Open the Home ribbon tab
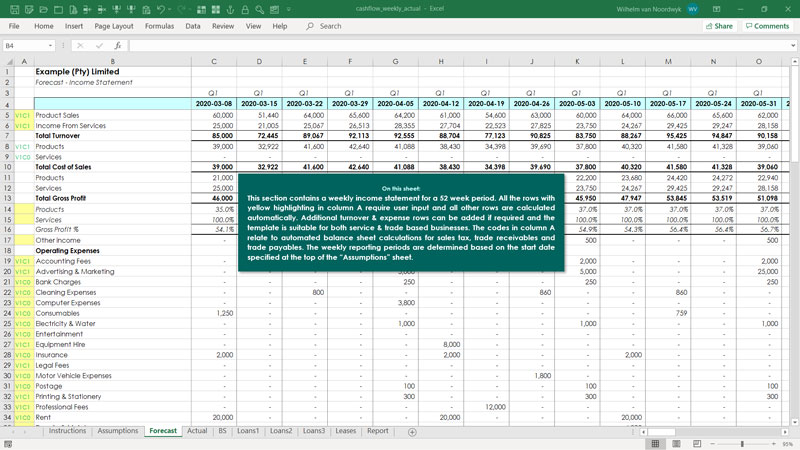The height and width of the screenshot is (450, 800). (43, 26)
